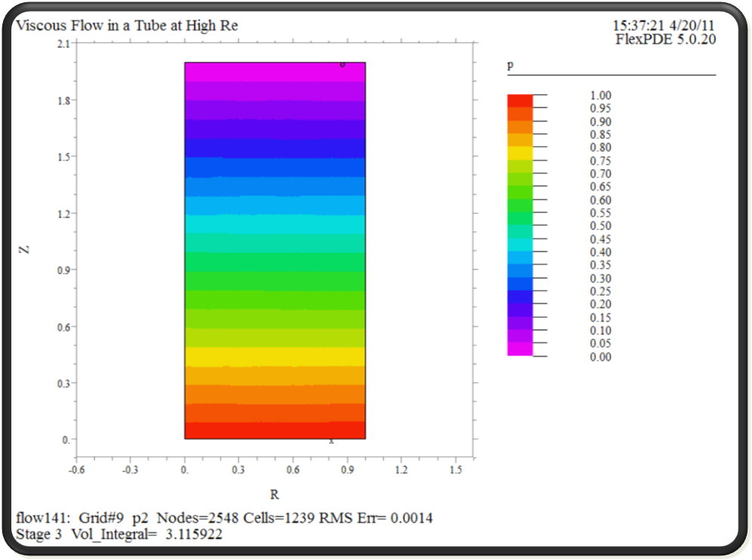Click the legend header 'p'
The width and height of the screenshot is (752, 560).
[510, 65]
